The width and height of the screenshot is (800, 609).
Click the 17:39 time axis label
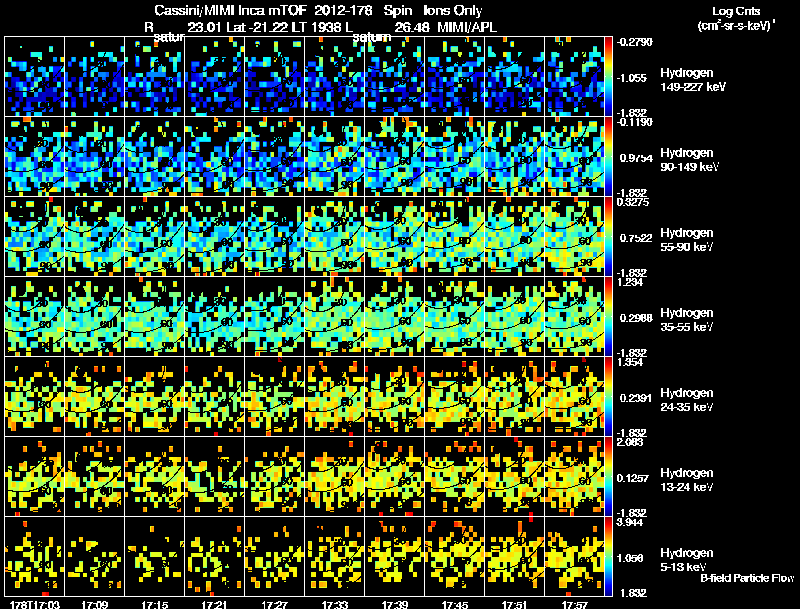tap(394, 604)
